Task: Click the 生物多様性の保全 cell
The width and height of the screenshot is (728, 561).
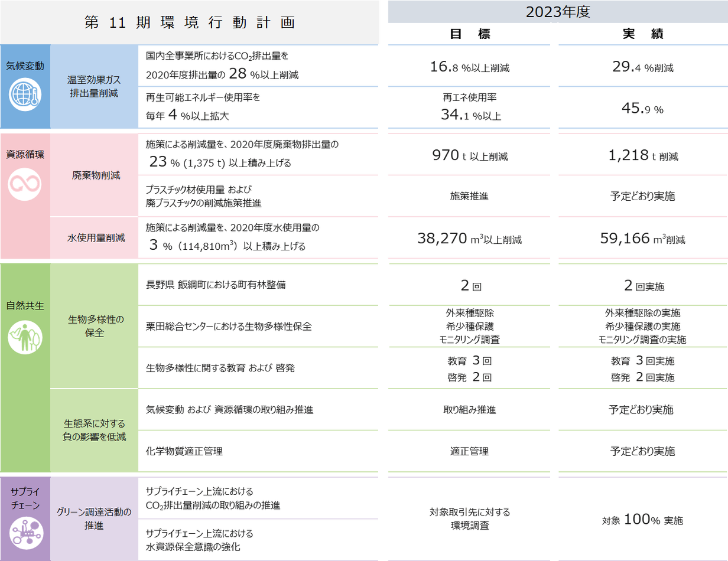Action: click(x=94, y=326)
